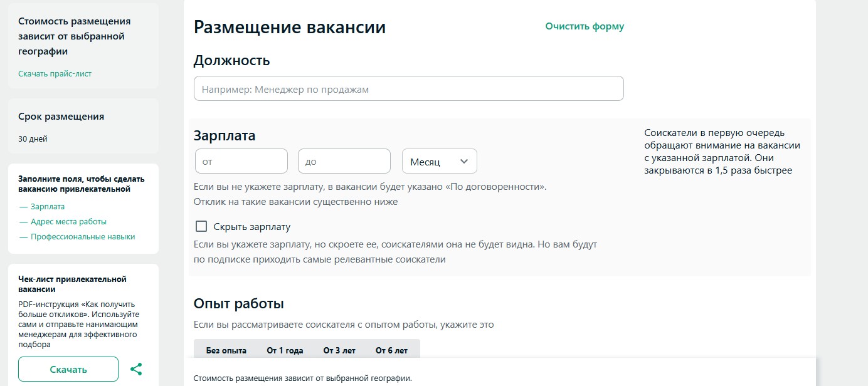Viewport: 868px width, 386px height.
Task: Click the Опыт работы section heading
Action: [239, 304]
